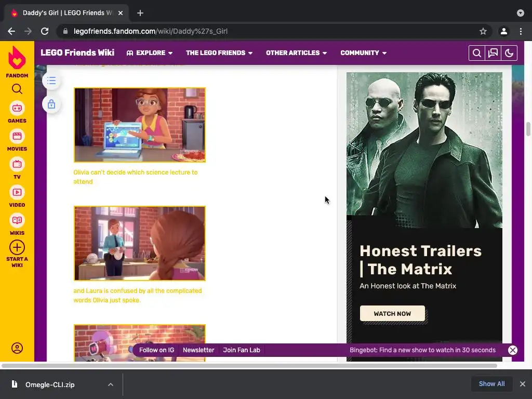Click the address bar URL field
The width and height of the screenshot is (532, 399).
(275, 31)
